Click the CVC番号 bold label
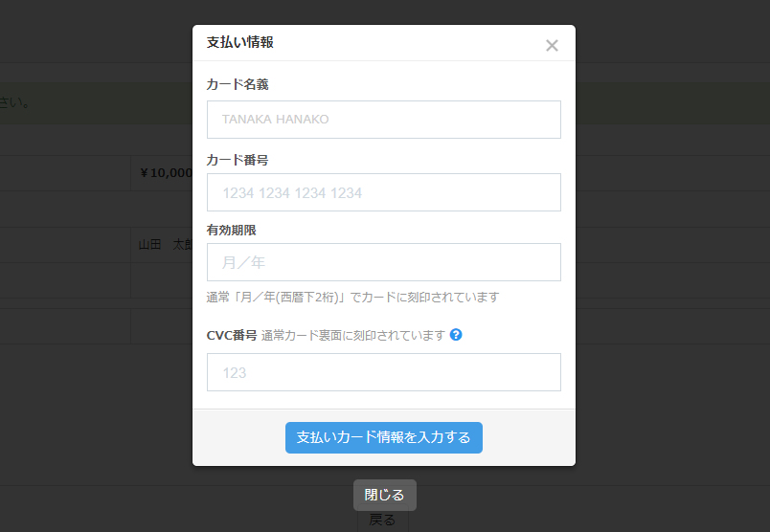The image size is (770, 532). 232,335
